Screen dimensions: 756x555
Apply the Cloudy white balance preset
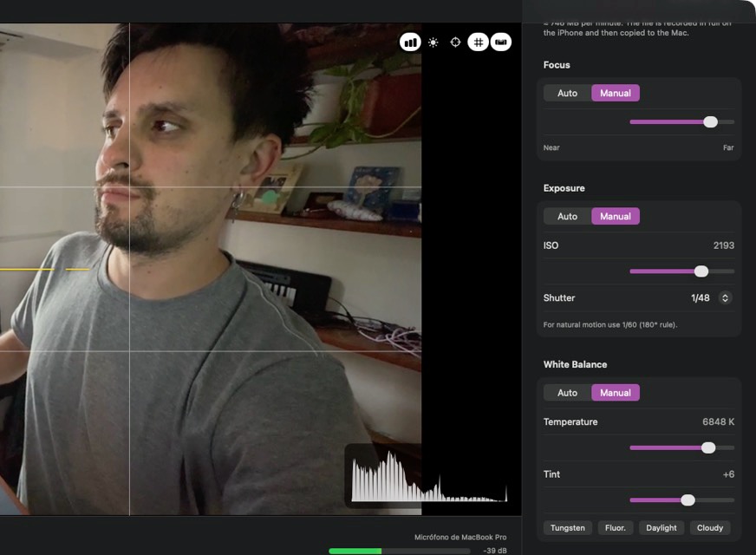pyautogui.click(x=710, y=528)
